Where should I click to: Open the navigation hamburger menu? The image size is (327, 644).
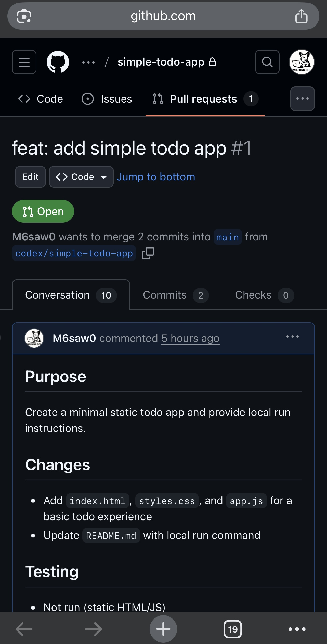[x=24, y=62]
